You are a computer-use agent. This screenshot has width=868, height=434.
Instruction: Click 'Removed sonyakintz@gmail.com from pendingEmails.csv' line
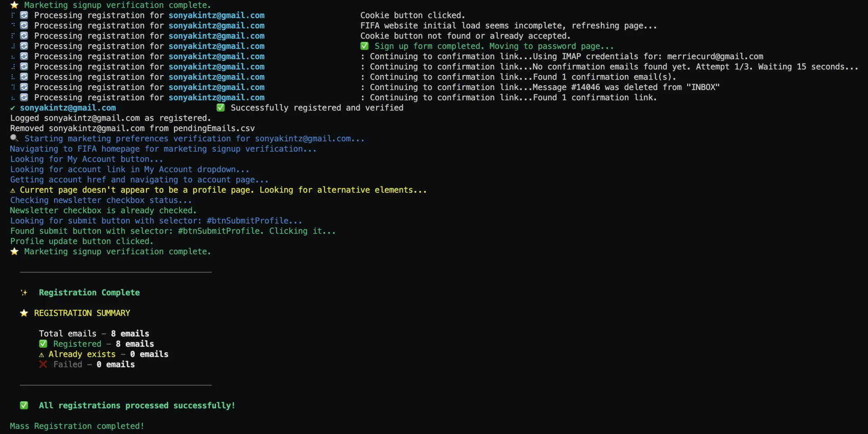coord(132,128)
